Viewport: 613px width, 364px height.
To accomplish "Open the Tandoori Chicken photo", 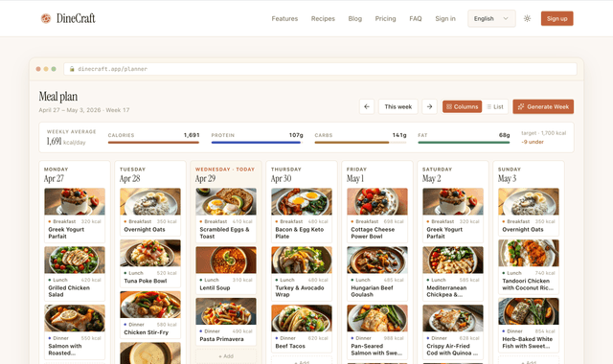I will (529, 253).
